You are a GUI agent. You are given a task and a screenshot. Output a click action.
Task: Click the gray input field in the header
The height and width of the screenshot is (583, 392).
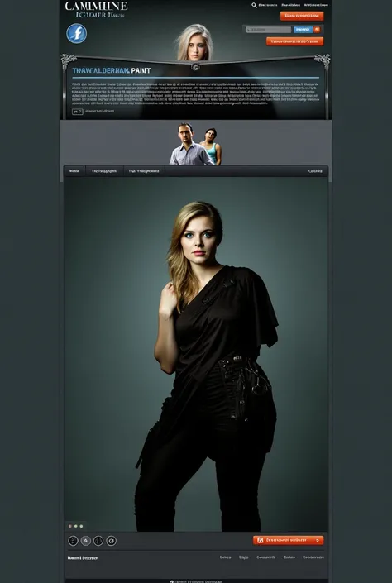point(268,30)
